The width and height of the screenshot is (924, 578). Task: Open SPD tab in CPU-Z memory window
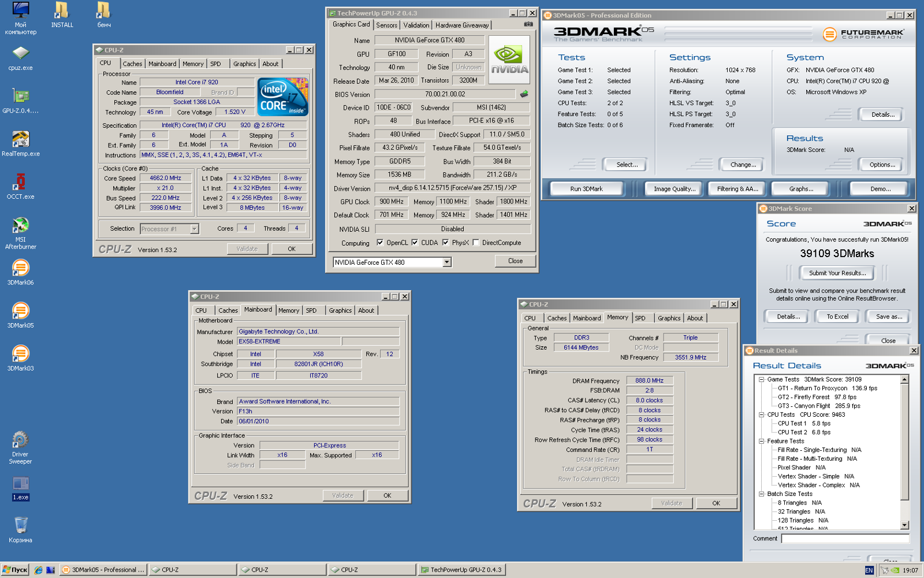pos(640,318)
